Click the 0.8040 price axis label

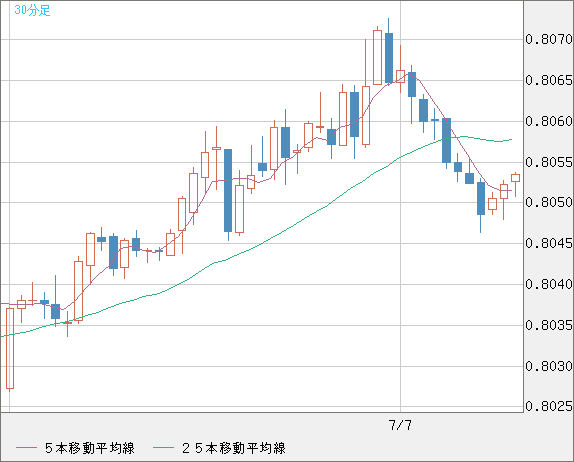coord(549,284)
